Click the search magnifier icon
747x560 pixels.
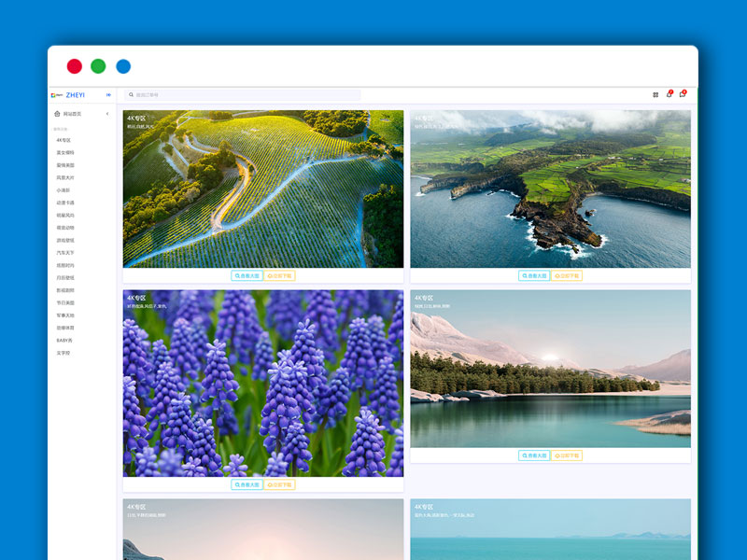132,95
